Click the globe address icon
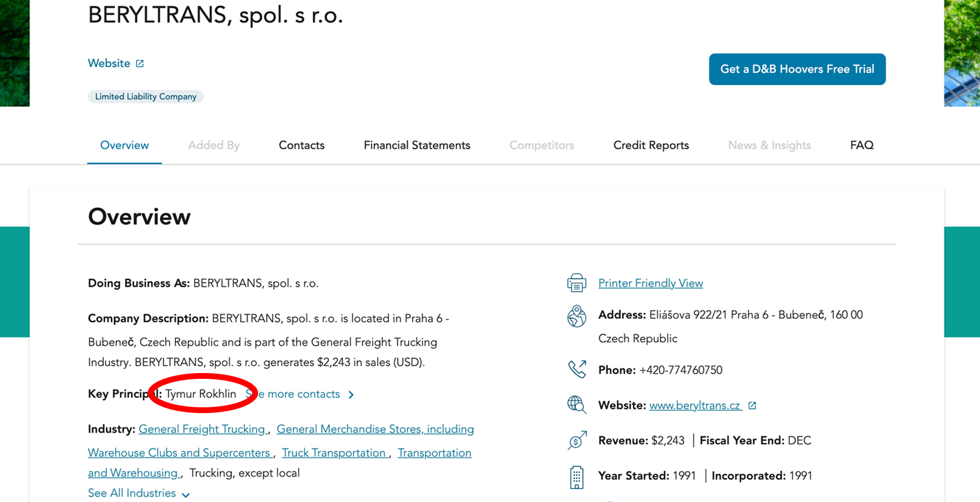 point(577,316)
